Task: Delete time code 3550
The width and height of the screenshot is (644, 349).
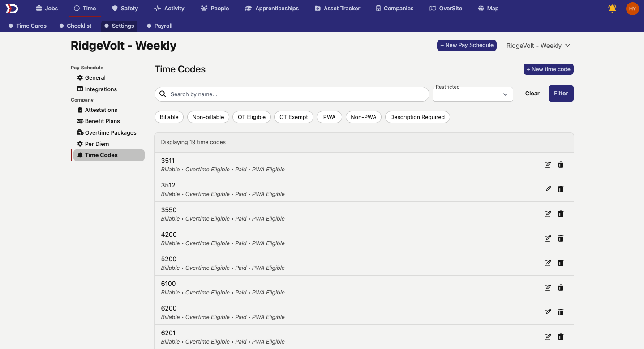Action: pyautogui.click(x=561, y=214)
